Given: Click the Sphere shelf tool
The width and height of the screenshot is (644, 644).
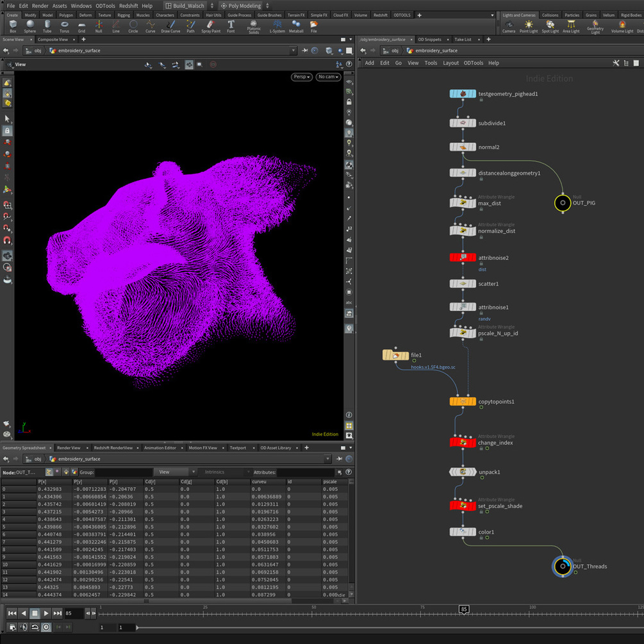Looking at the screenshot, I should [x=30, y=26].
